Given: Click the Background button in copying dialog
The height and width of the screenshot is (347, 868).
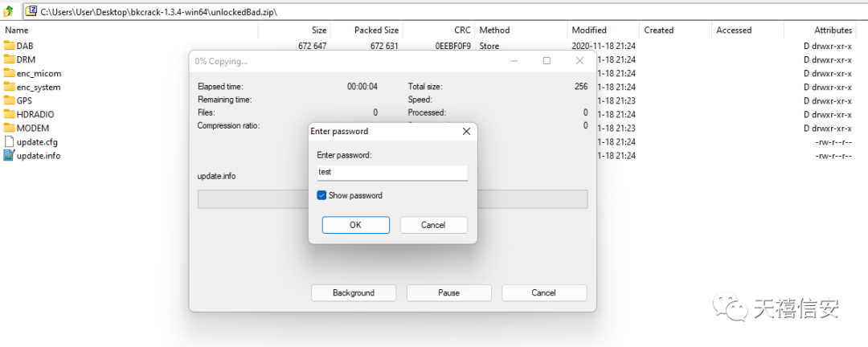Looking at the screenshot, I should click(354, 292).
